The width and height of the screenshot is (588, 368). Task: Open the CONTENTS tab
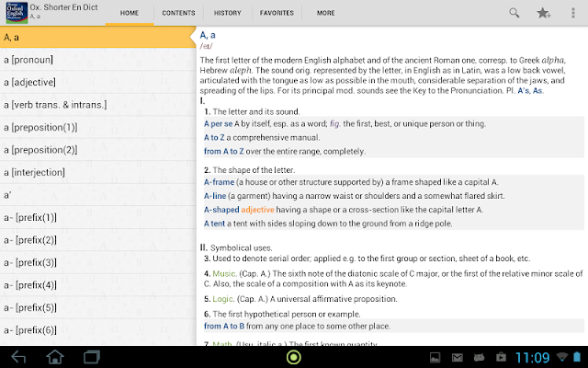click(178, 13)
